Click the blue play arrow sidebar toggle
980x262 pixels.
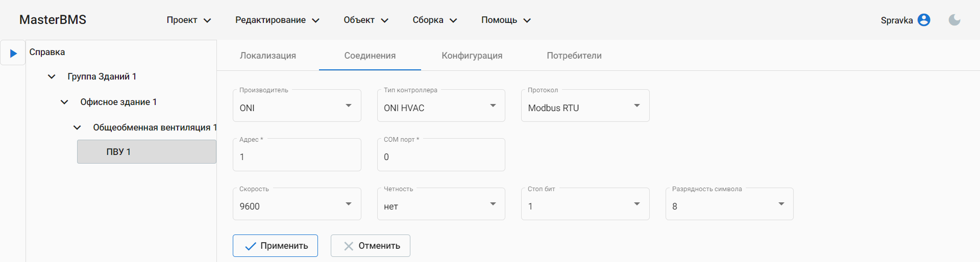(x=13, y=53)
